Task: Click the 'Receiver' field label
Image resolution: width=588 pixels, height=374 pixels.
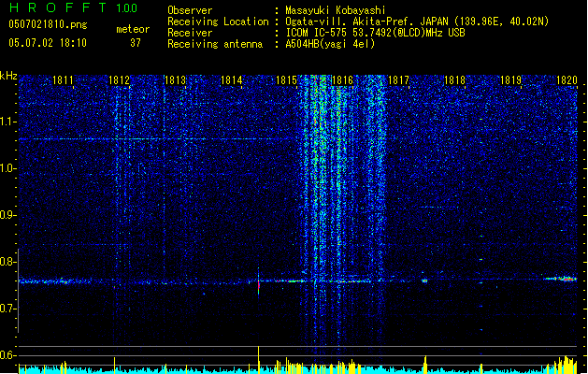Action: (190, 33)
